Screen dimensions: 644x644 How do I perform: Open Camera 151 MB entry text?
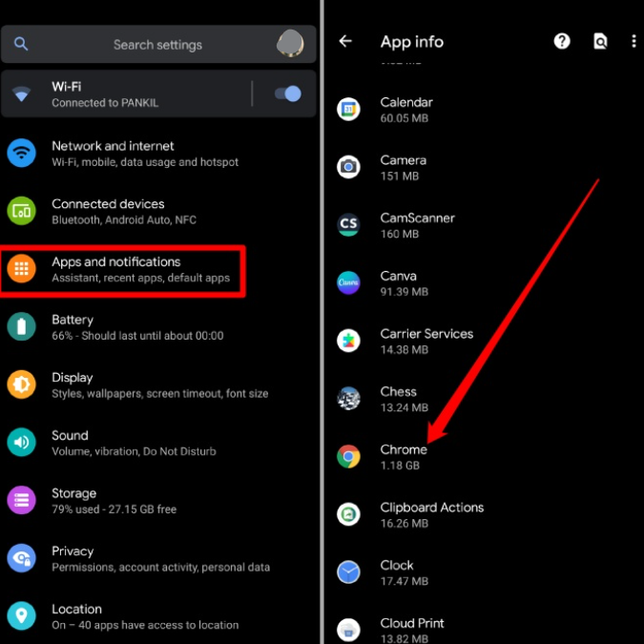pos(404,168)
